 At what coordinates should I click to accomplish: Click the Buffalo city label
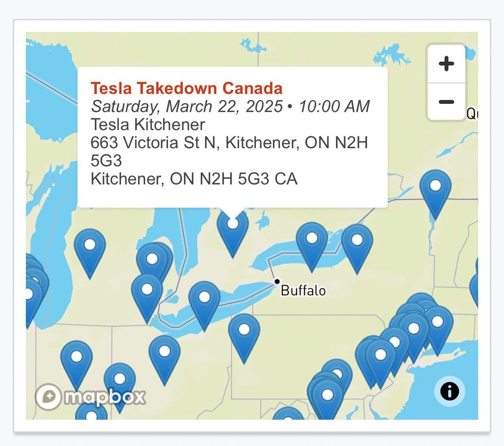(303, 291)
